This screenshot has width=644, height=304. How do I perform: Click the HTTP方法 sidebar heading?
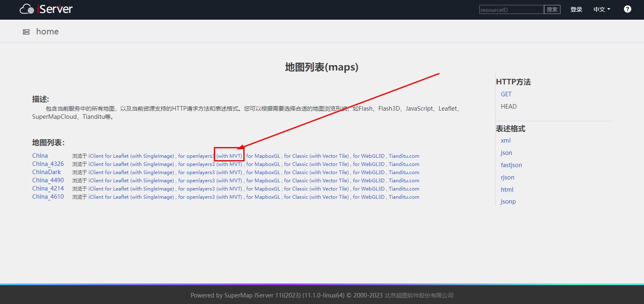513,82
